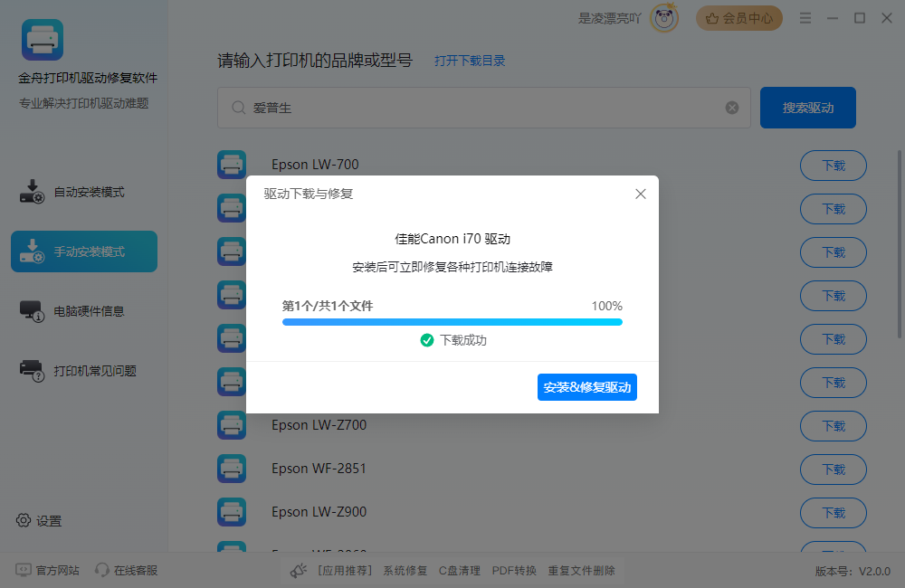Download the Epson WF-2851 driver
Viewport: 905px width, 588px height.
tap(833, 469)
